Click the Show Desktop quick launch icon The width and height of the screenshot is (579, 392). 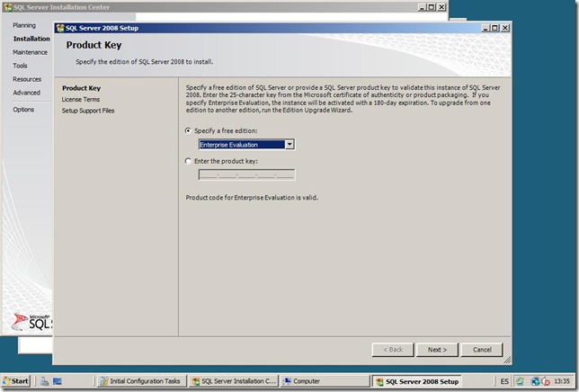[x=58, y=381]
